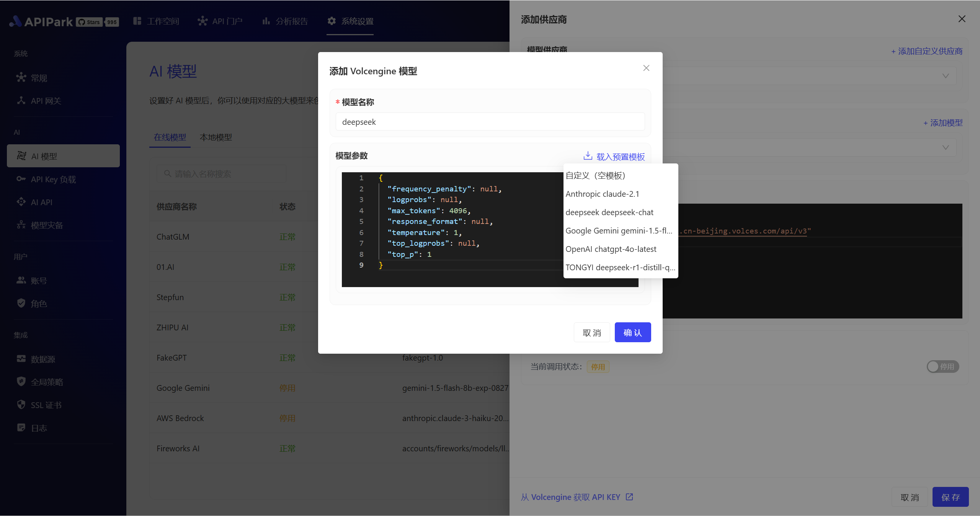Toggle the 停用 call status switch
This screenshot has width=980, height=516.
(x=942, y=366)
